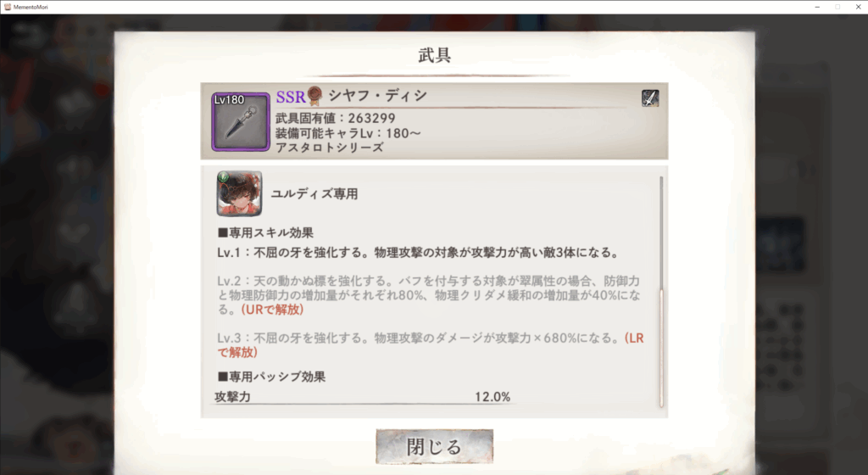This screenshot has width=868, height=475.
Task: Click the ■専用パッシブ効果 section header
Action: click(271, 377)
